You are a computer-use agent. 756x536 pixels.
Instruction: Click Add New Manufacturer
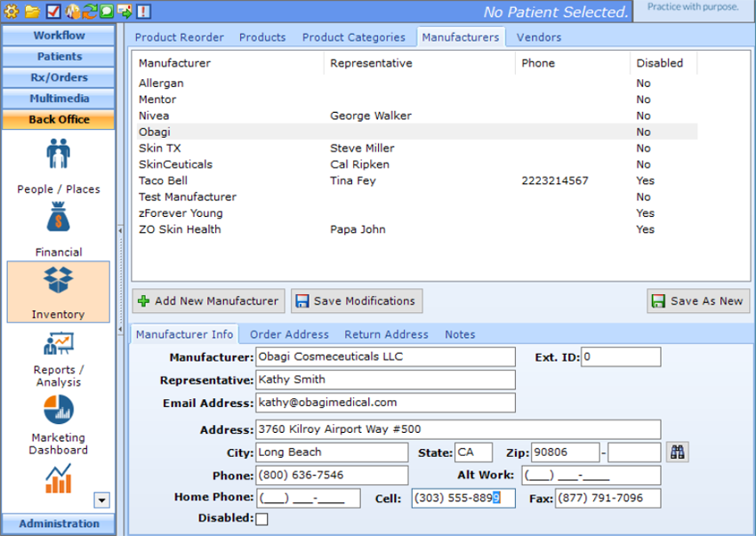pyautogui.click(x=211, y=300)
